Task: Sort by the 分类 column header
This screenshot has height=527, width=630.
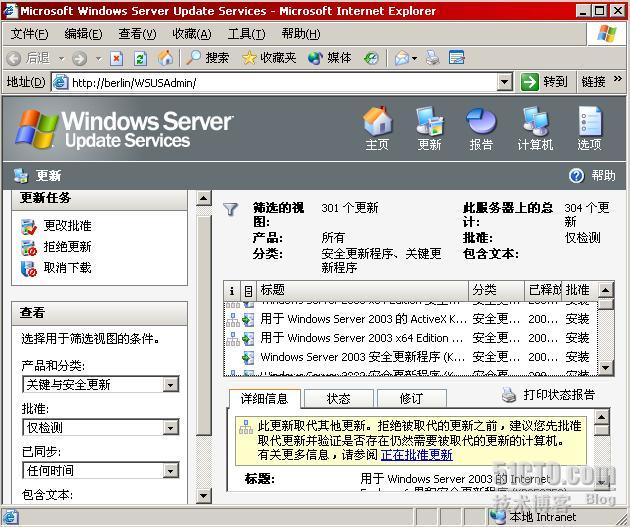Action: [496, 290]
